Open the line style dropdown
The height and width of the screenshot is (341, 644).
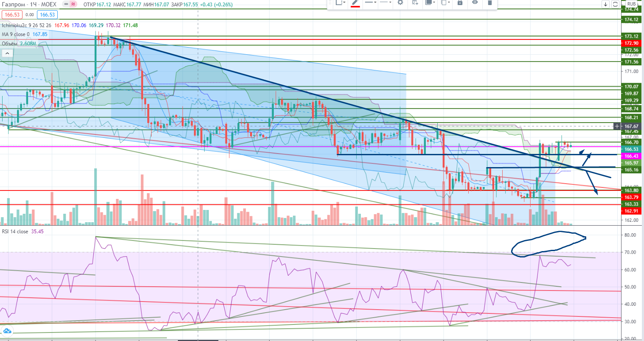[385, 3]
